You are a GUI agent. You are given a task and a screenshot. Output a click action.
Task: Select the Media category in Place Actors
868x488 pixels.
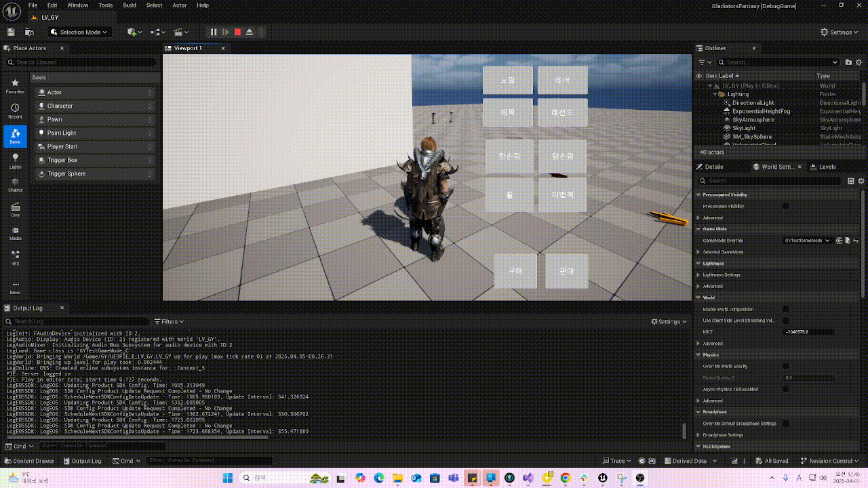(x=15, y=234)
